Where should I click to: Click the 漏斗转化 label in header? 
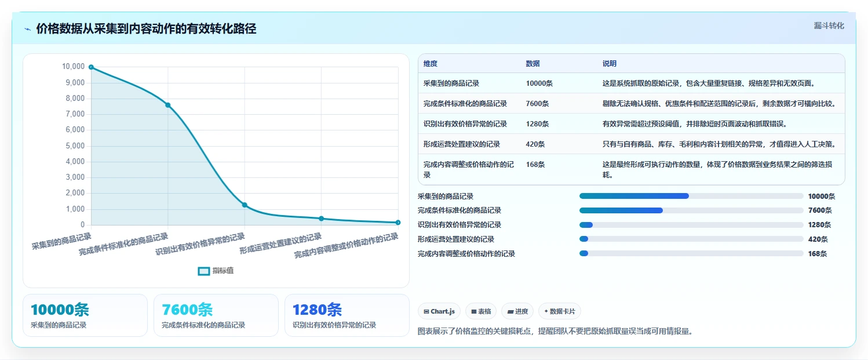click(829, 26)
